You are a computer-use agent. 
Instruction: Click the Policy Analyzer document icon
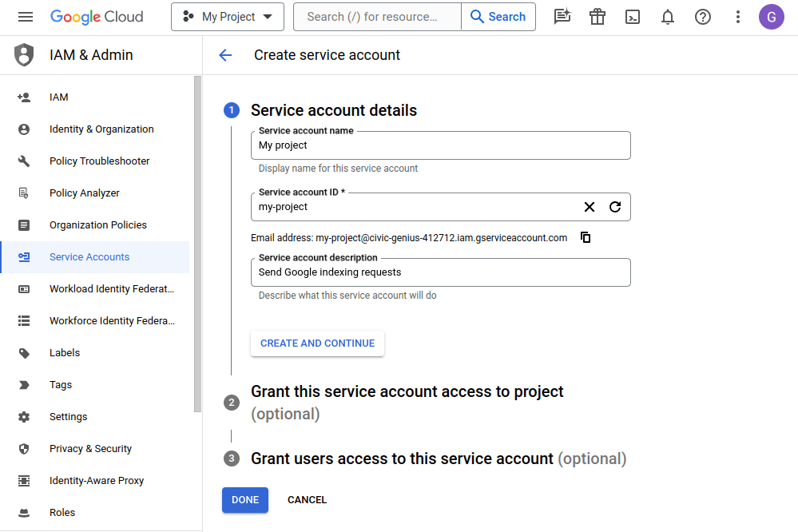[x=24, y=193]
